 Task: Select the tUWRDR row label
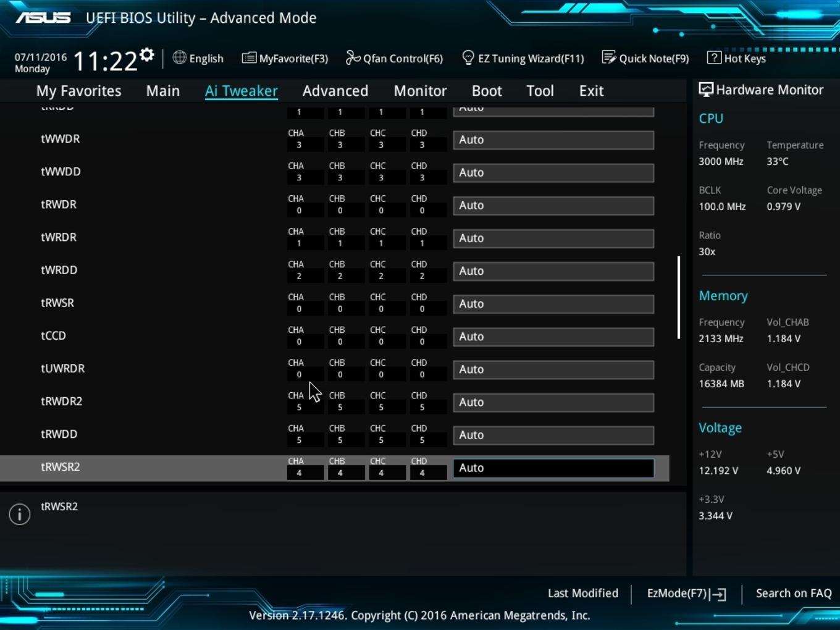point(62,368)
